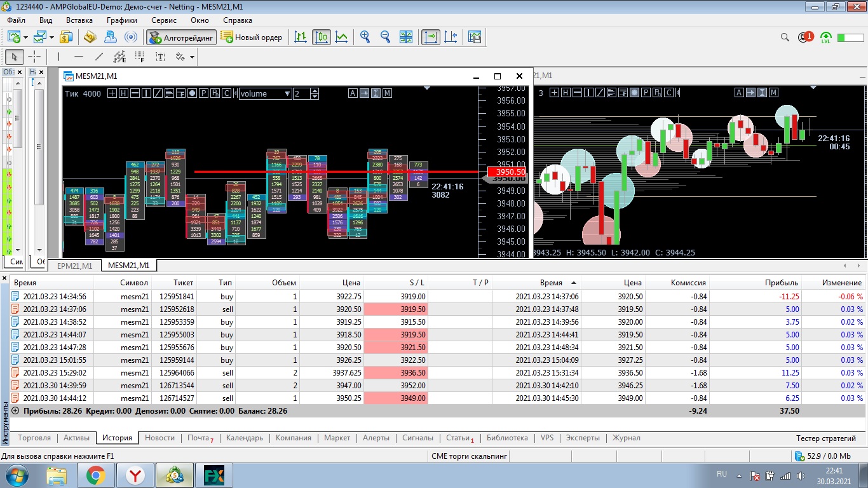Viewport: 868px width, 488px height.
Task: Click the value field showing 2
Action: tap(302, 93)
